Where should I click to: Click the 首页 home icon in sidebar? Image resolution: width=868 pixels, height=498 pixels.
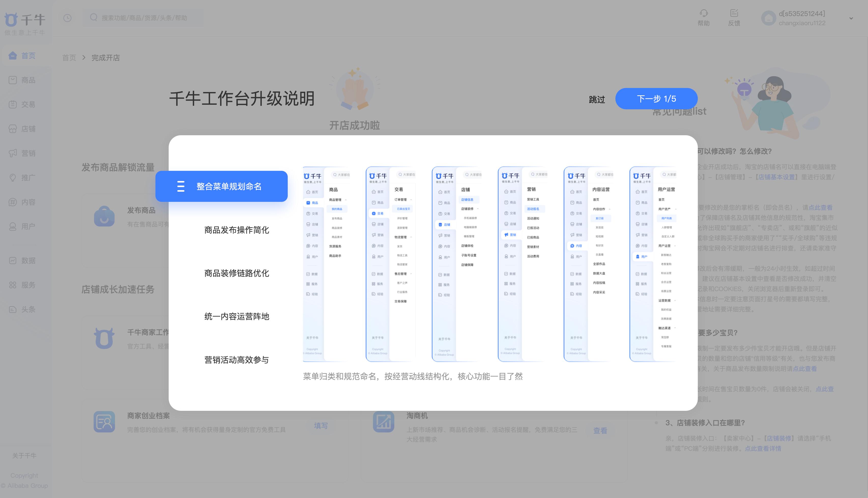click(x=13, y=55)
